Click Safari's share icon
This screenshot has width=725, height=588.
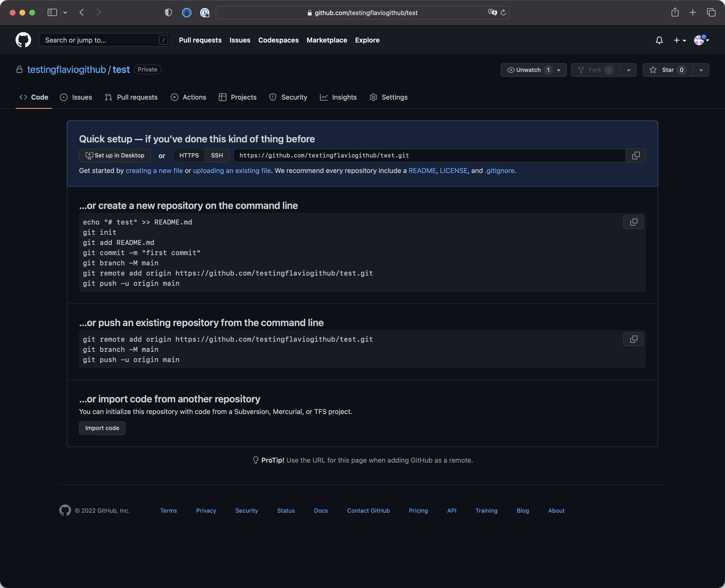674,13
